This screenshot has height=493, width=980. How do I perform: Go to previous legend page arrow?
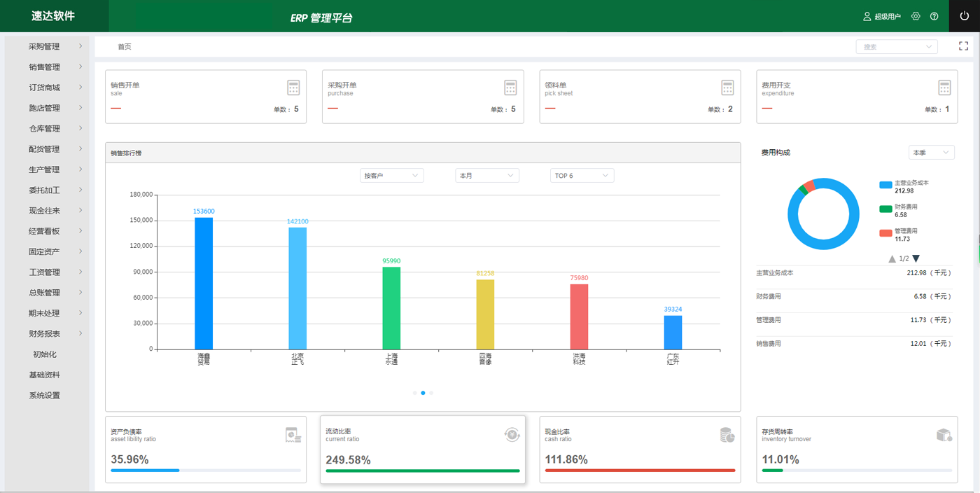892,258
